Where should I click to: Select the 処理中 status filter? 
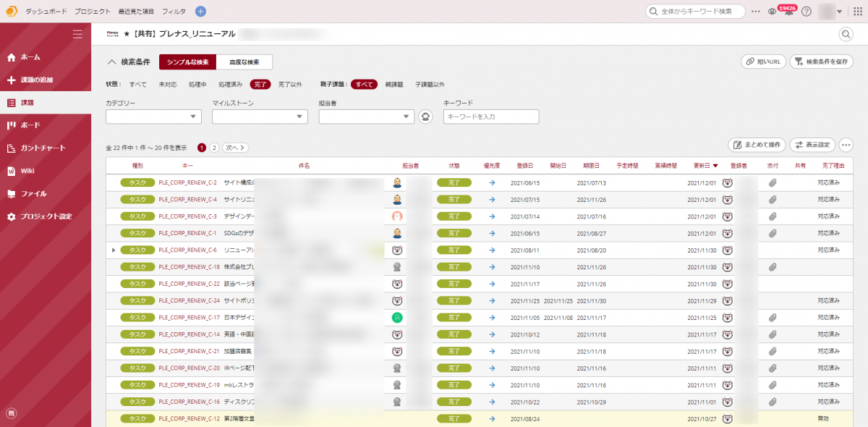pos(197,85)
